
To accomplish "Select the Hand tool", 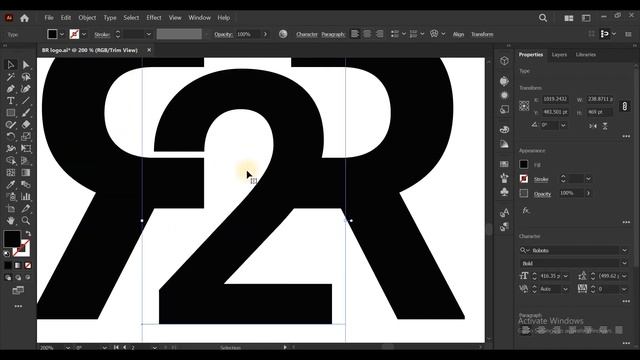I will click(x=11, y=220).
